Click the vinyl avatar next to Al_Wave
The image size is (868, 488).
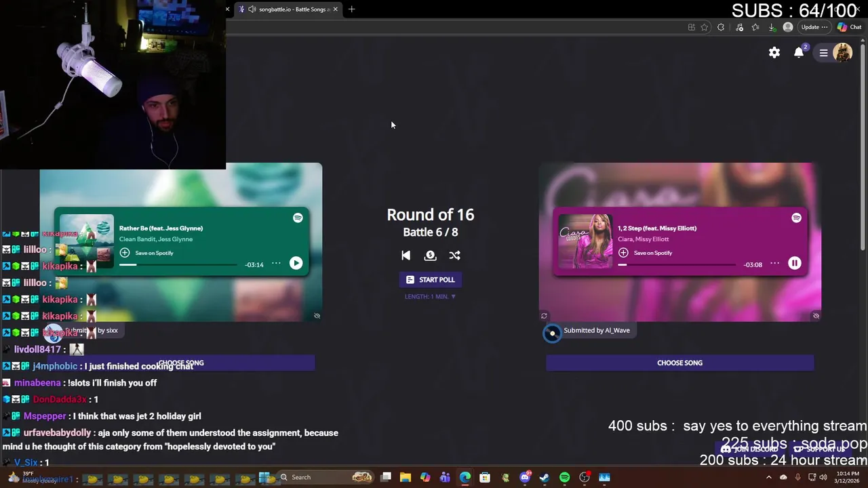[552, 333]
